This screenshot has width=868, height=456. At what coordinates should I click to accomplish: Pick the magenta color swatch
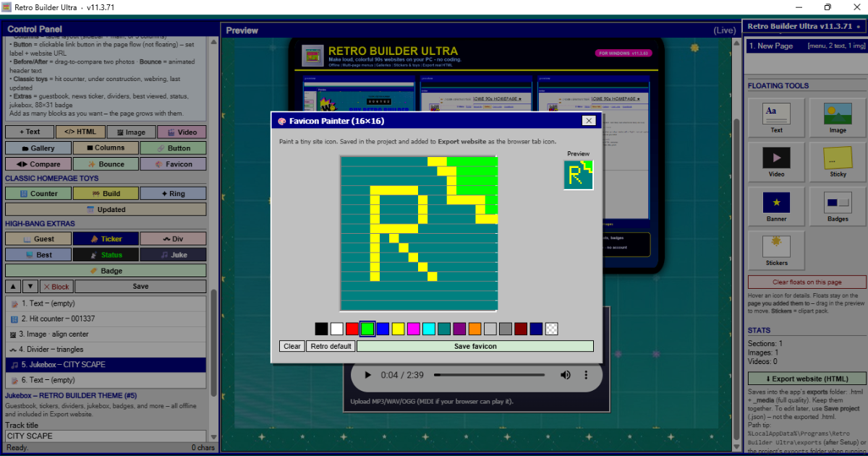(413, 329)
